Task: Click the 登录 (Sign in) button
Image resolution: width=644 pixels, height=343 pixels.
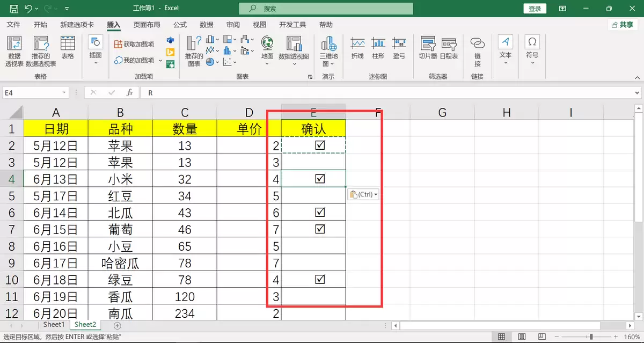Action: [535, 8]
